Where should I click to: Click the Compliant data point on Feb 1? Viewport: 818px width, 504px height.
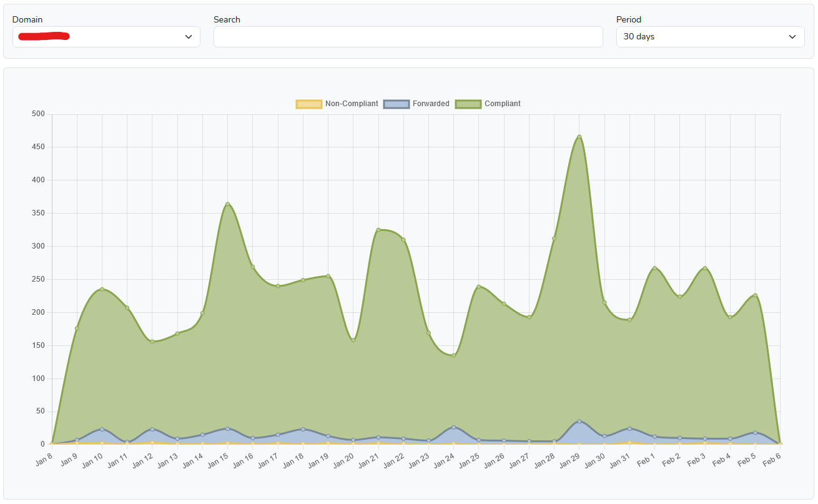654,268
